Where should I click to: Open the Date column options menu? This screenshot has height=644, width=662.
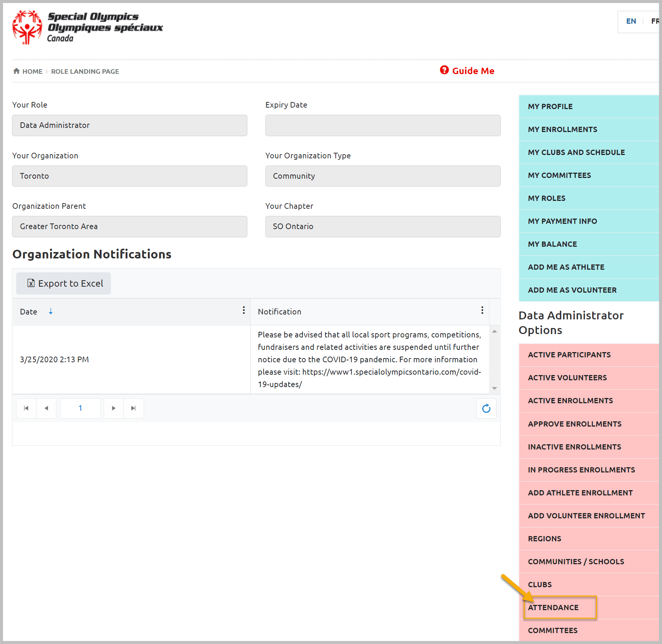(x=244, y=310)
